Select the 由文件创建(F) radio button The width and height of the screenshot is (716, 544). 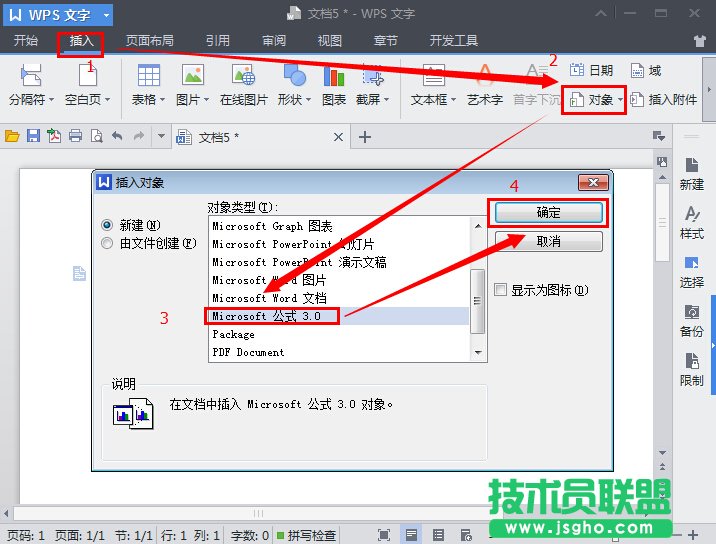pyautogui.click(x=107, y=243)
